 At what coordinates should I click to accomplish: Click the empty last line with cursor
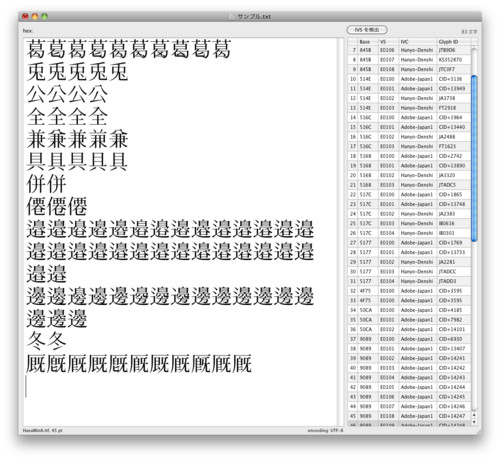(180, 387)
